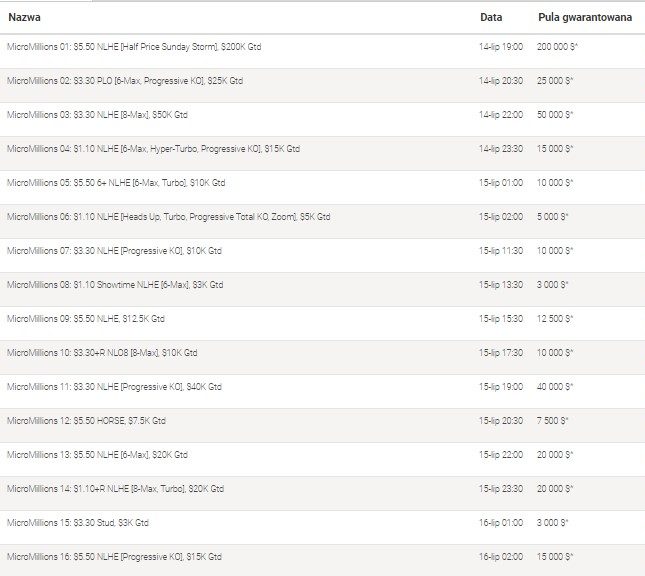The image size is (645, 576).
Task: Open MicroMillions 07 Progressive KO $10K
Action: [x=114, y=251]
